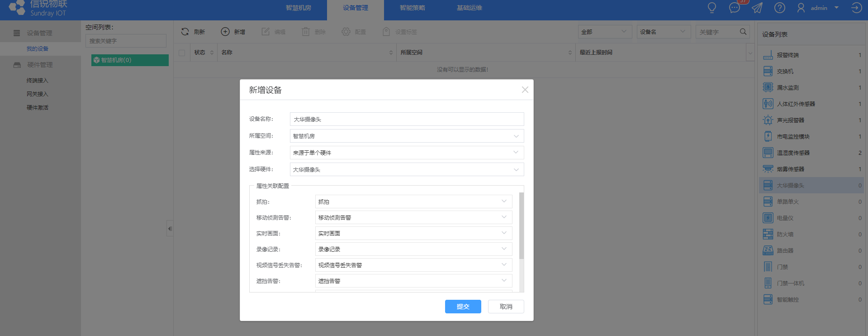Switch to the 智慧机房 tab
This screenshot has height=336, width=868.
pos(299,8)
